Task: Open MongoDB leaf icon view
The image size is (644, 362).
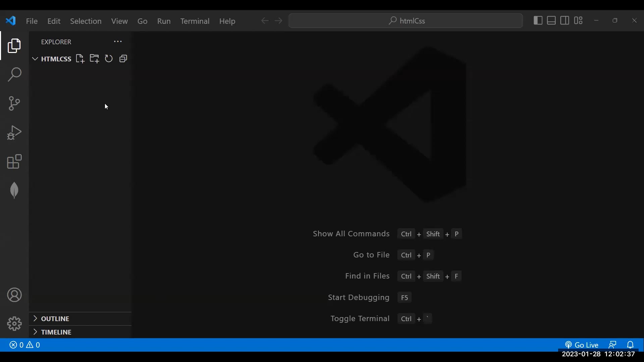Action: tap(14, 190)
